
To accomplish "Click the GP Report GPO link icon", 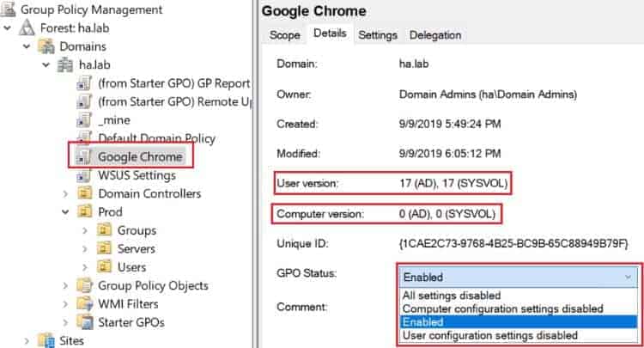I will [x=84, y=83].
